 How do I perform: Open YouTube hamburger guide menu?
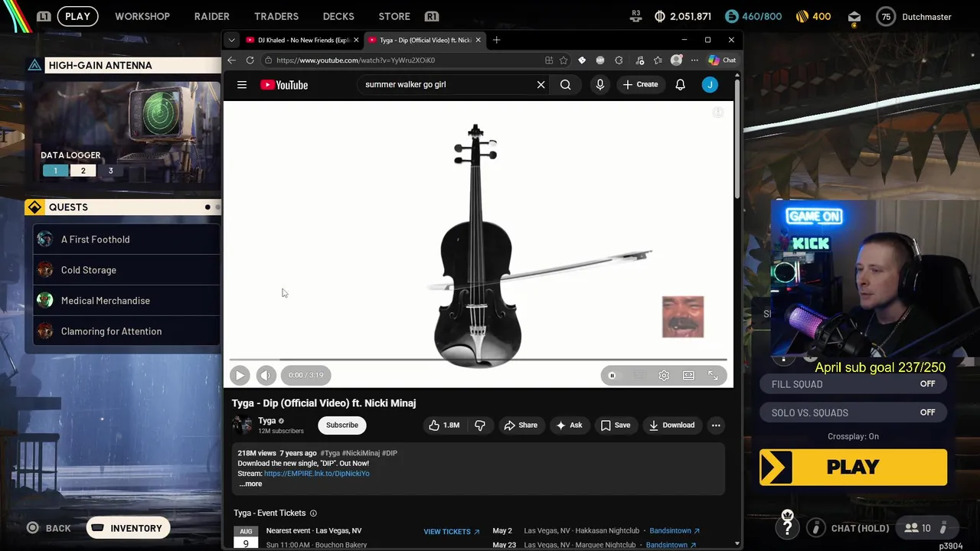click(x=242, y=85)
